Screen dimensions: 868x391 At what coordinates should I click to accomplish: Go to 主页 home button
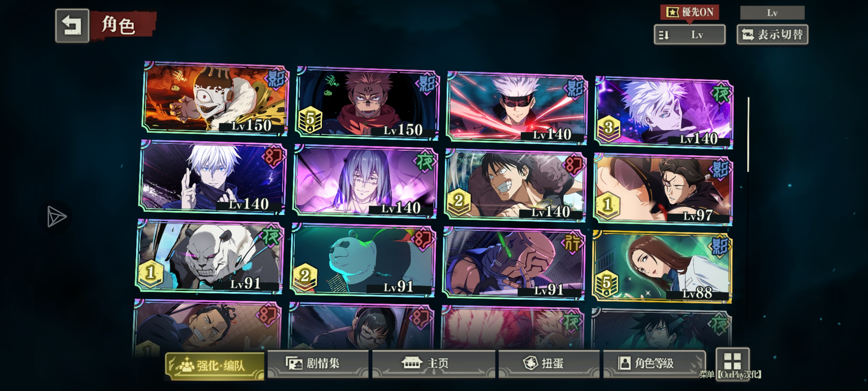point(433,363)
